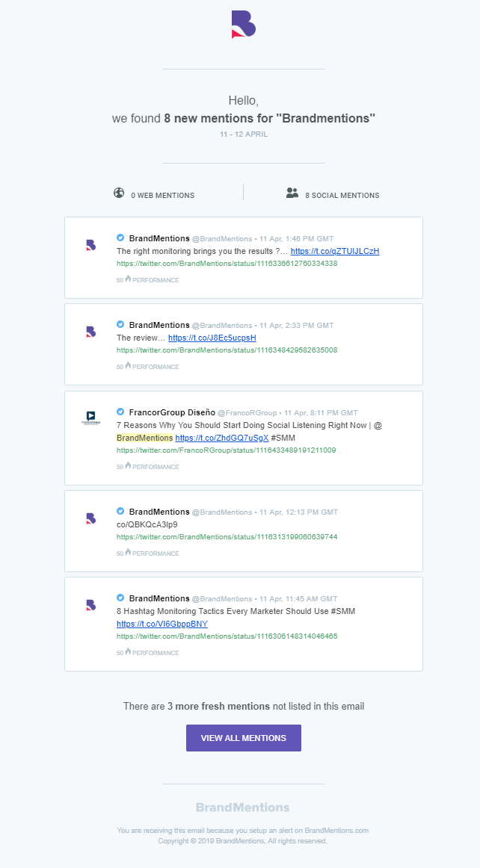This screenshot has height=868, width=480.
Task: Click the BrandMentions avatar on the 2:33 PM tweet
Action: point(91,332)
